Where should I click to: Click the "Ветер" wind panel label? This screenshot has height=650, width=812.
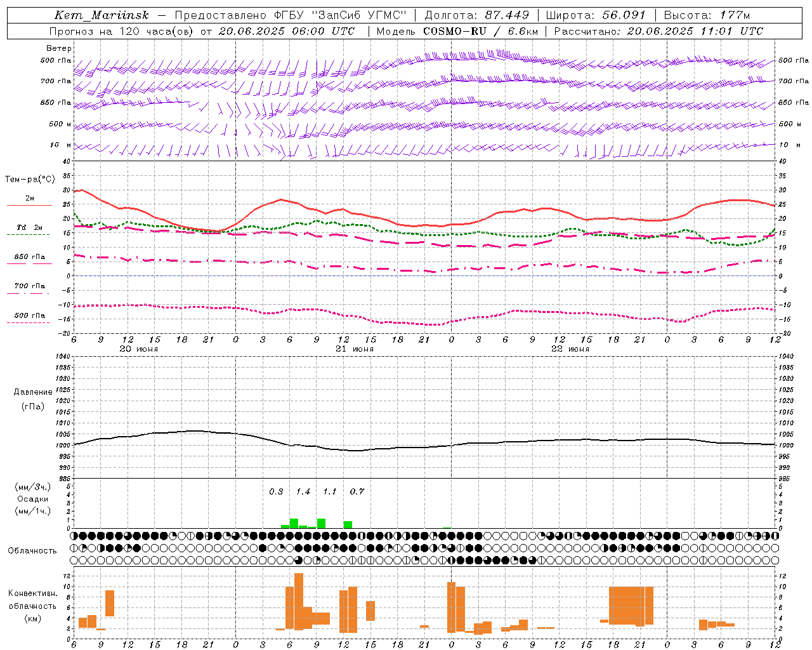(x=59, y=48)
